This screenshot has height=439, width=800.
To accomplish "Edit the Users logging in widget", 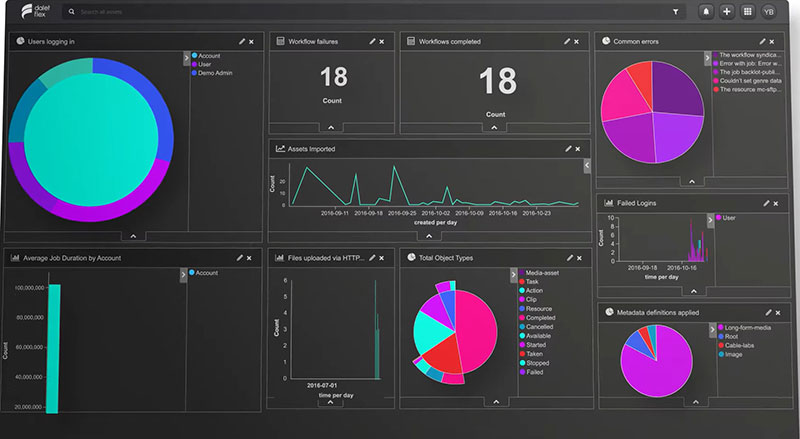I will coord(242,41).
